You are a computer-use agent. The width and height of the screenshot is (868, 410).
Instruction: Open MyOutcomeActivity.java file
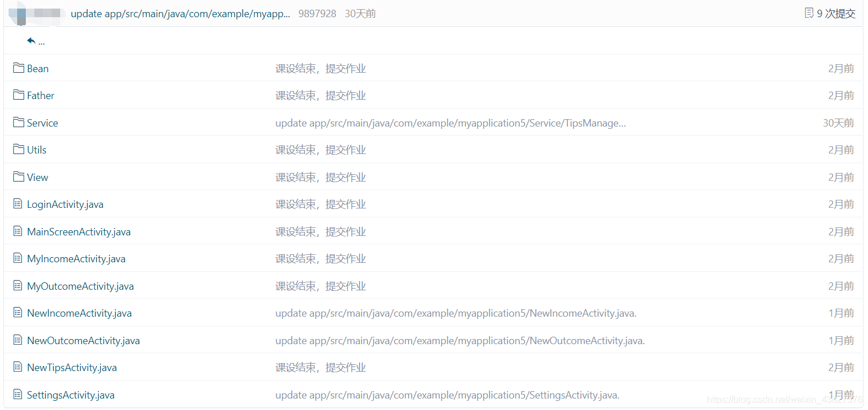click(80, 286)
